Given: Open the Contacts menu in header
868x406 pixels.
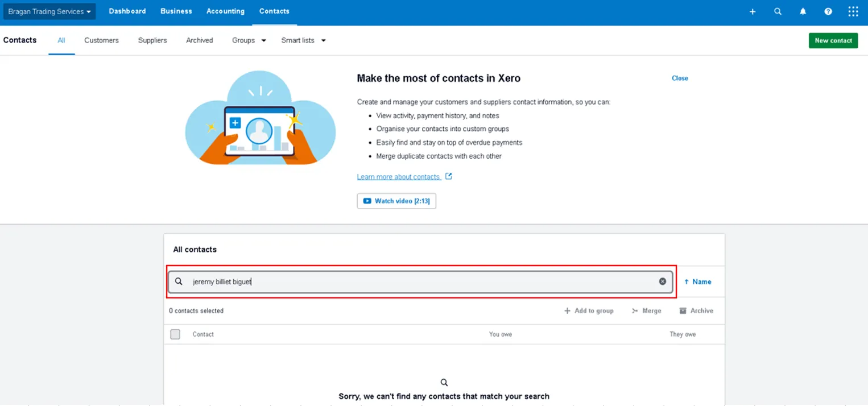Looking at the screenshot, I should point(274,11).
